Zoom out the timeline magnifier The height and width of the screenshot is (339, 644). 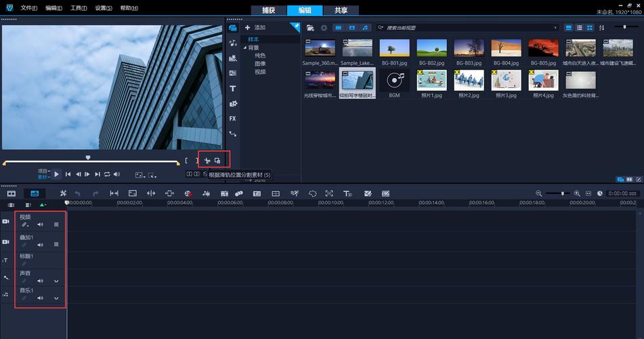(539, 193)
